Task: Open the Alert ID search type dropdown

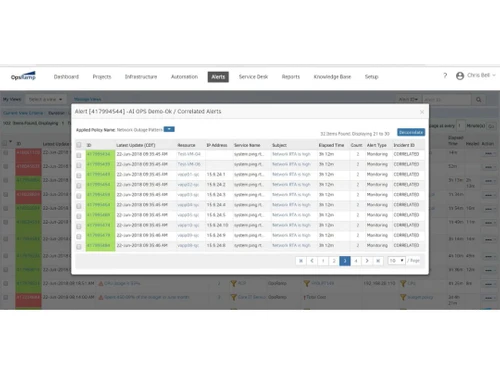Action: click(408, 100)
